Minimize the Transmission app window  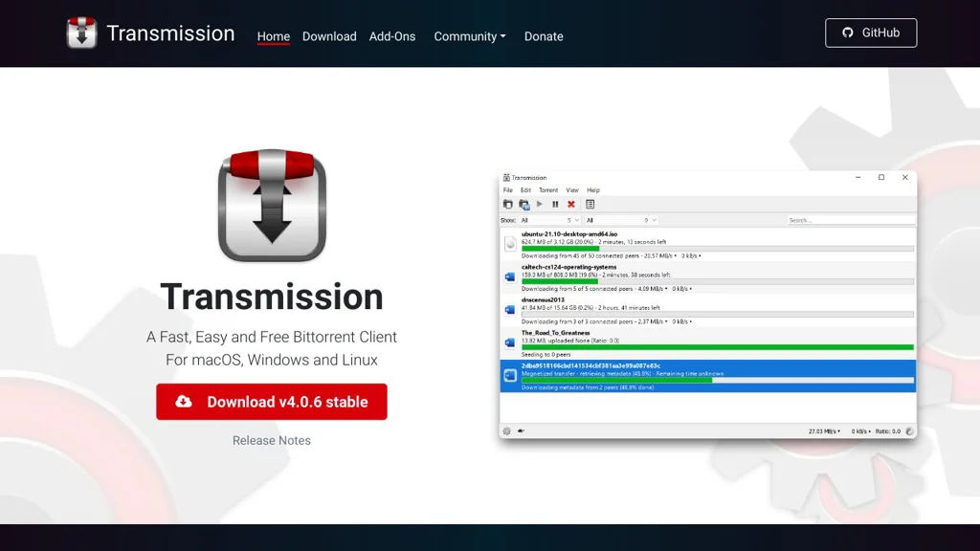point(858,177)
